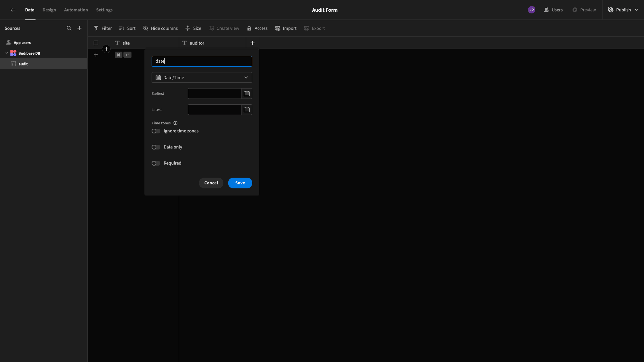Viewport: 644px width, 362px height.
Task: Click the command key shortcut icon
Action: [x=118, y=55]
